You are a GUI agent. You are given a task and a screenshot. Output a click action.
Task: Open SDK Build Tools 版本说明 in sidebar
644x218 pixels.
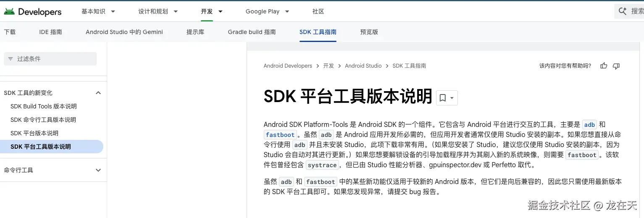[x=44, y=106]
